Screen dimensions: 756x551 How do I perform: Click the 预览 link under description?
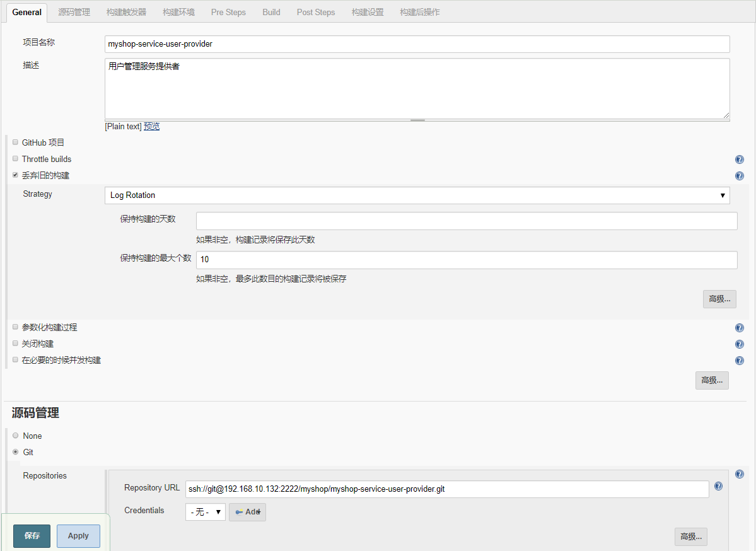click(x=151, y=126)
